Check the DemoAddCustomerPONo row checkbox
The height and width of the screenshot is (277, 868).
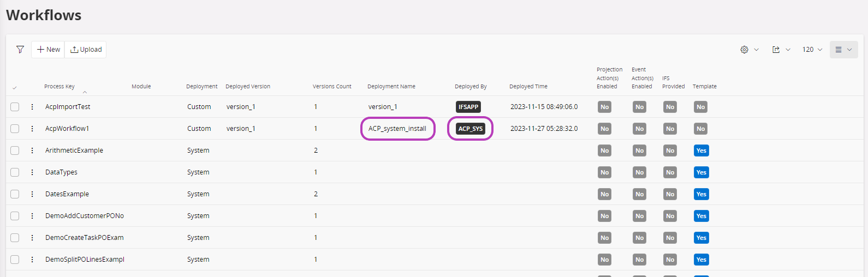pyautogui.click(x=15, y=216)
